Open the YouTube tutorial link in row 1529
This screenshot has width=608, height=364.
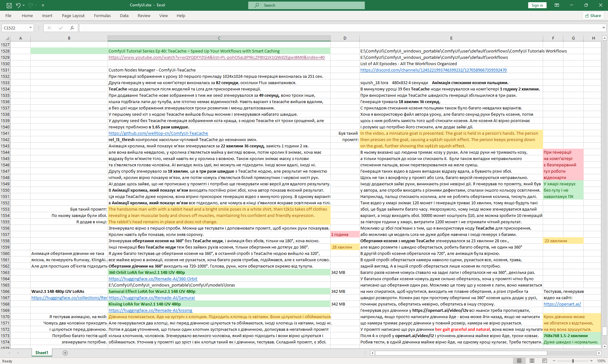tap(217, 57)
